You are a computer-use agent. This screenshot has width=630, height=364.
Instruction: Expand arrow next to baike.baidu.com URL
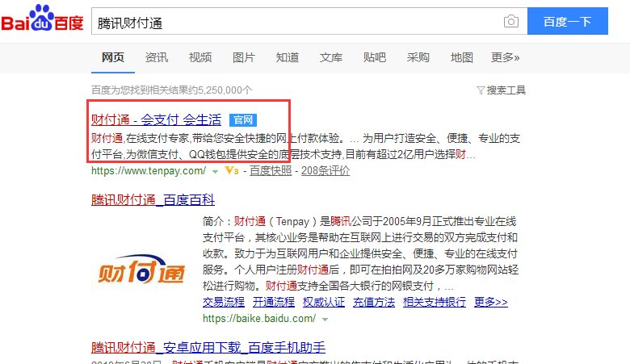(x=325, y=320)
